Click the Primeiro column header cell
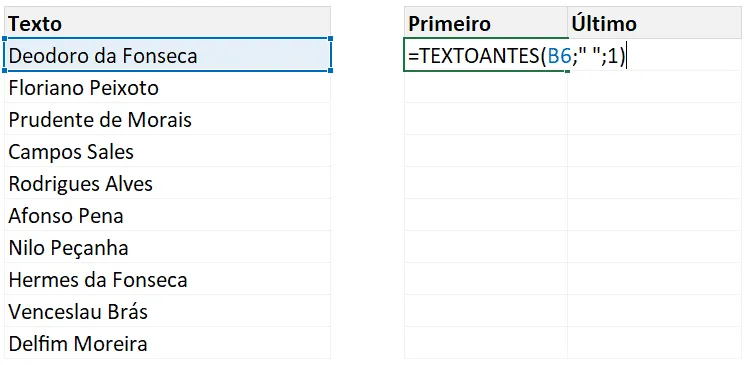746x365 pixels. point(486,22)
